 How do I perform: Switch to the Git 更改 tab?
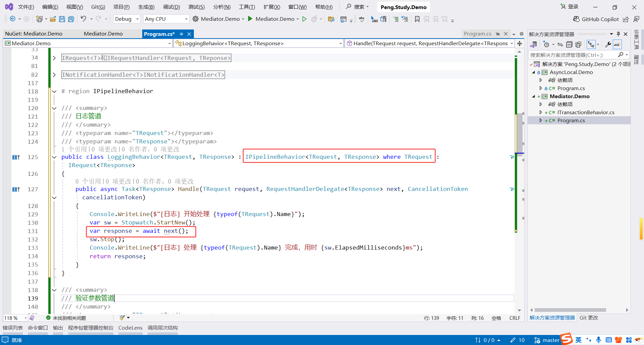[x=589, y=318]
